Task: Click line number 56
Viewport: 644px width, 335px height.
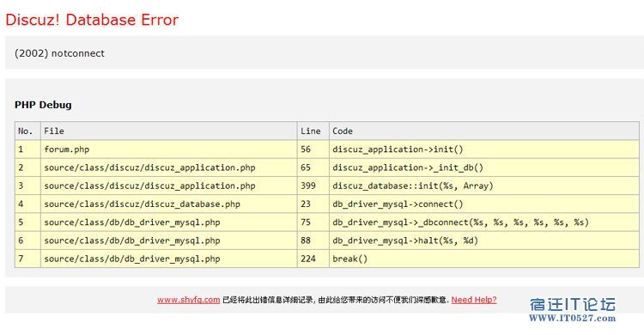Action: click(x=313, y=149)
